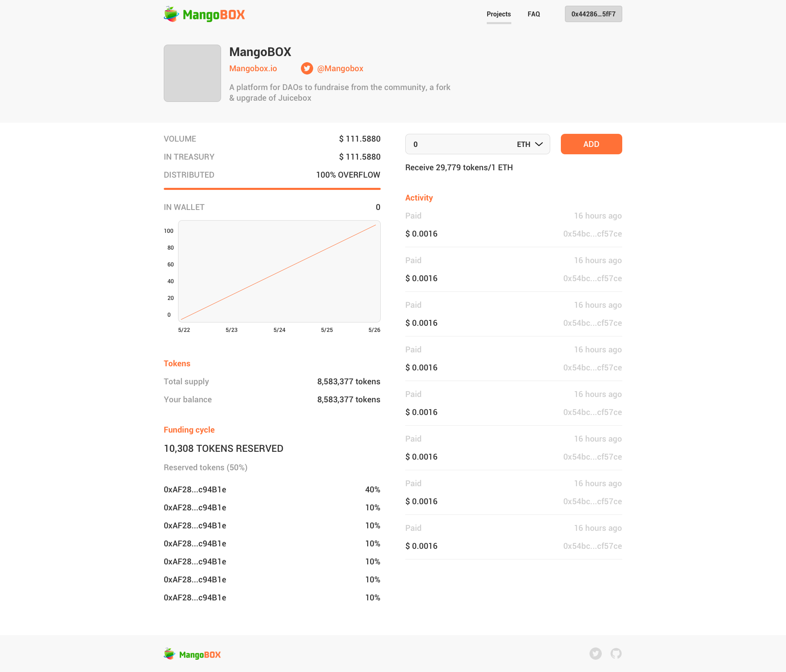Viewport: 786px width, 672px height.
Task: Go to the FAQ page
Action: tap(533, 14)
